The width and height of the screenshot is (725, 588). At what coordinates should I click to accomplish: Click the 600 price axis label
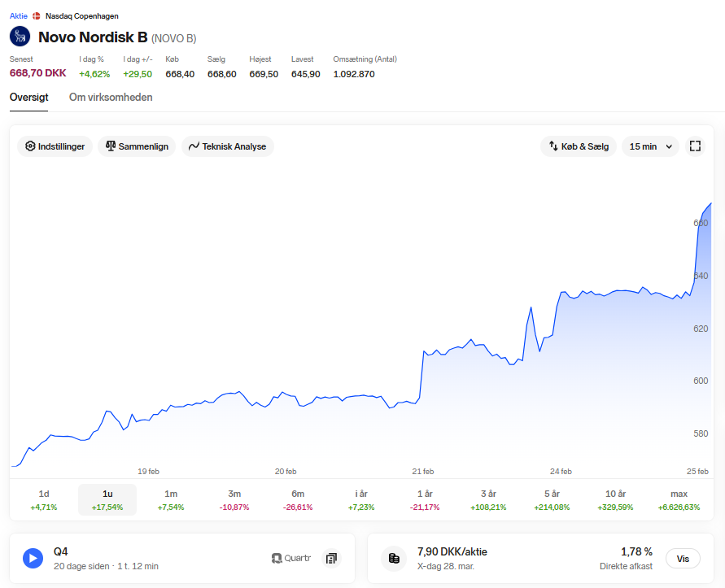[x=701, y=381]
